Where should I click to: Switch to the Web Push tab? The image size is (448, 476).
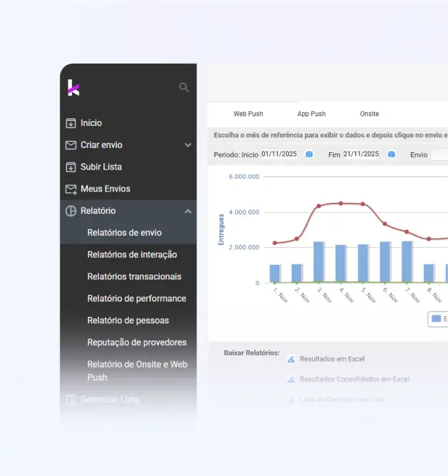[248, 113]
